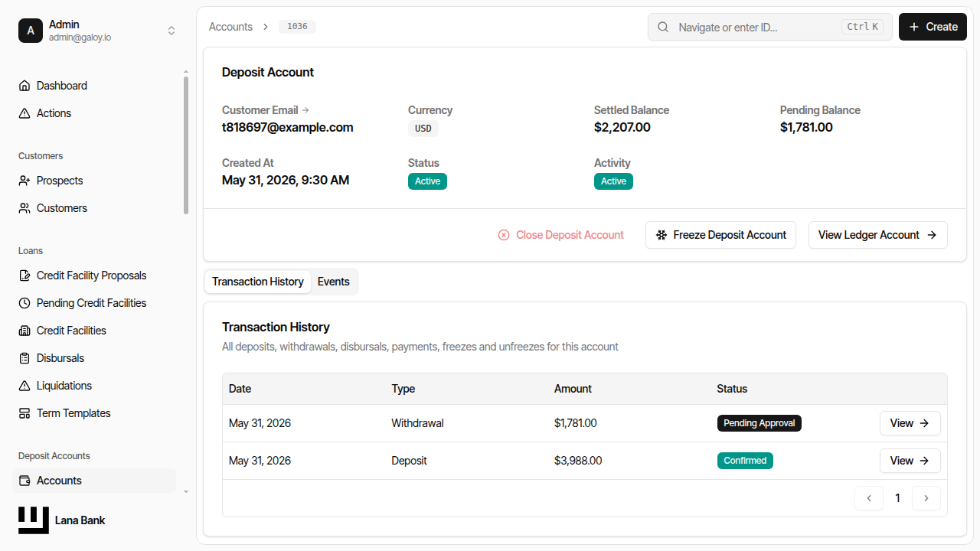Click Freeze Deposit Account button
Image resolution: width=980 pixels, height=551 pixels.
720,235
